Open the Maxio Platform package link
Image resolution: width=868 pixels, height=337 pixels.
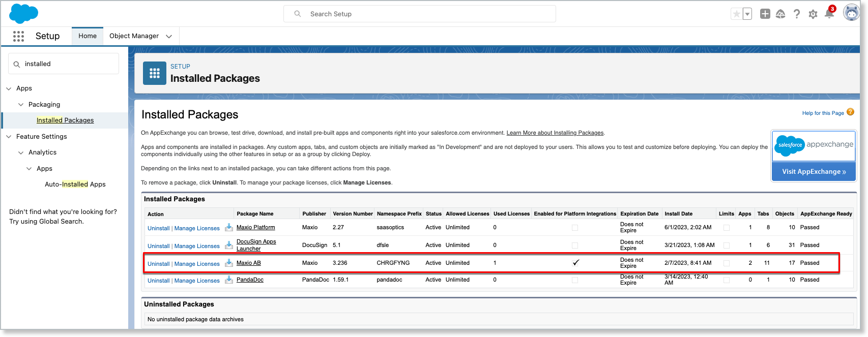tap(255, 227)
